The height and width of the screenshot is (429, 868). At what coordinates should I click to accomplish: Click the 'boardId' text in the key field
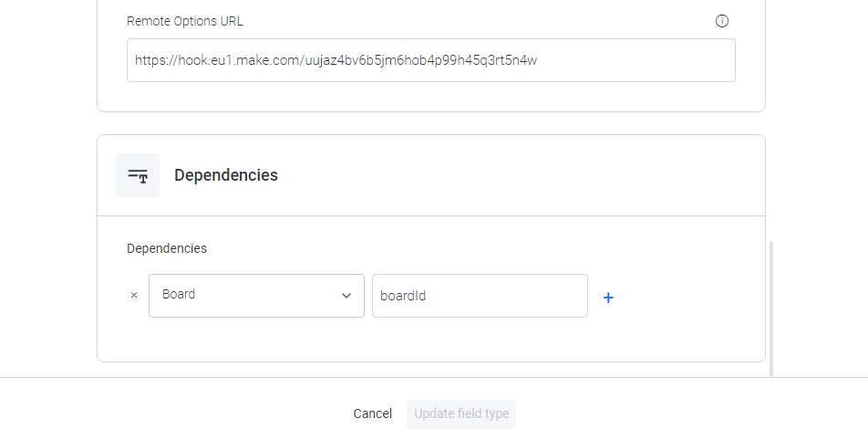[403, 296]
